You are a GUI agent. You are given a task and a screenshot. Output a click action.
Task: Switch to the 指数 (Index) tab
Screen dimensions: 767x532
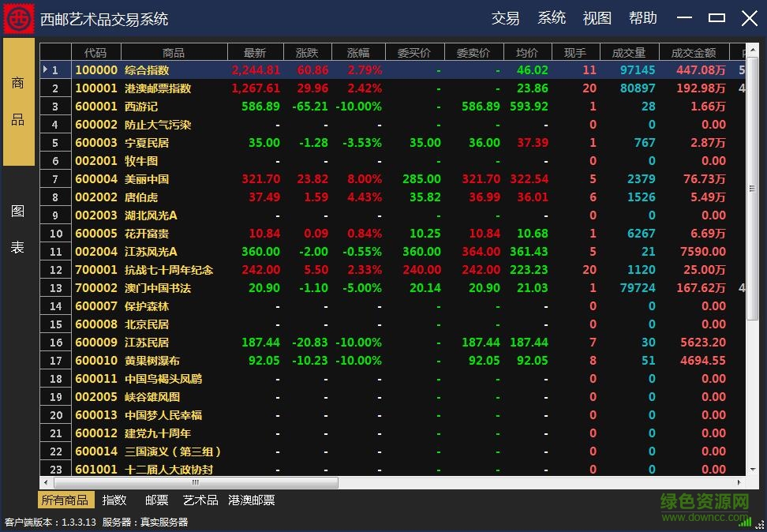[115, 500]
